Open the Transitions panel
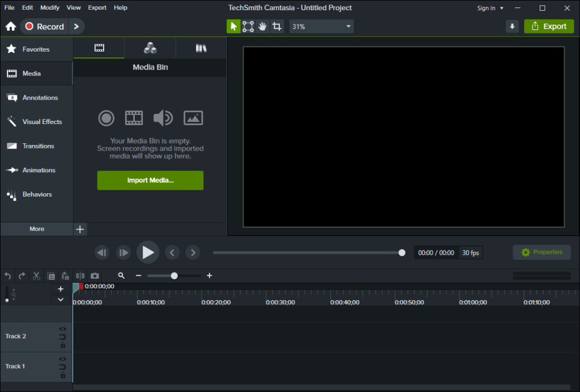The image size is (580, 392). click(37, 146)
